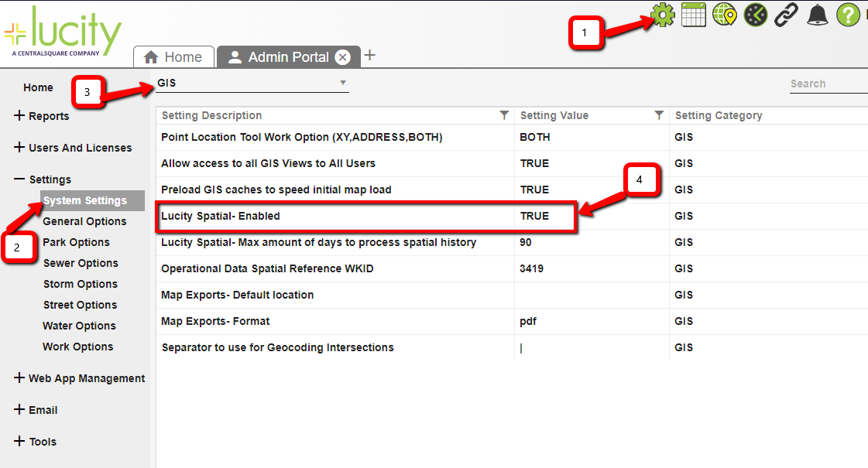Image resolution: width=868 pixels, height=468 pixels.
Task: Select 'Max amount of days' spatial history row
Action: (512, 242)
